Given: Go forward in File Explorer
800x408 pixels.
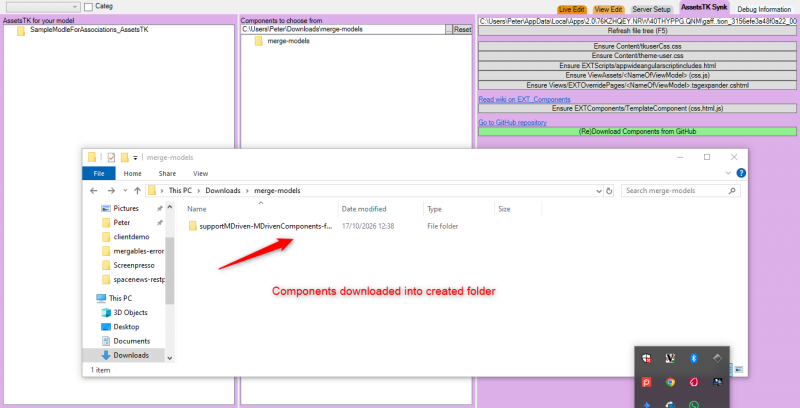Looking at the screenshot, I should (111, 190).
